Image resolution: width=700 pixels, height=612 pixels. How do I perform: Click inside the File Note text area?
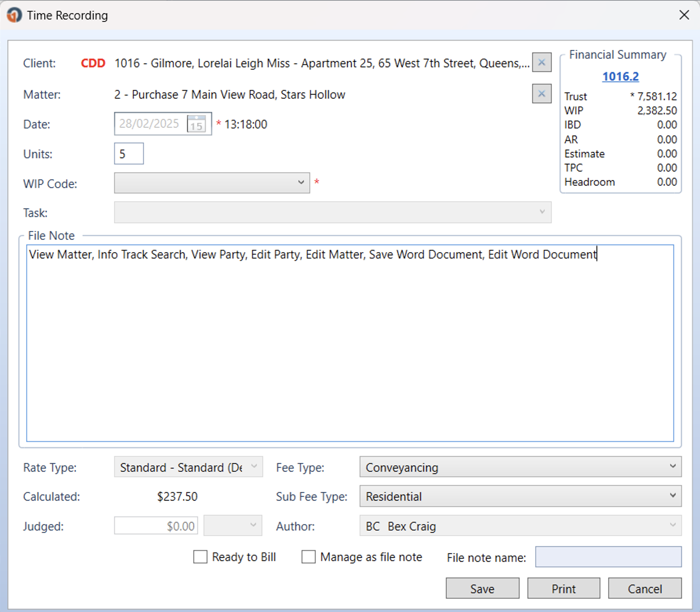click(350, 343)
